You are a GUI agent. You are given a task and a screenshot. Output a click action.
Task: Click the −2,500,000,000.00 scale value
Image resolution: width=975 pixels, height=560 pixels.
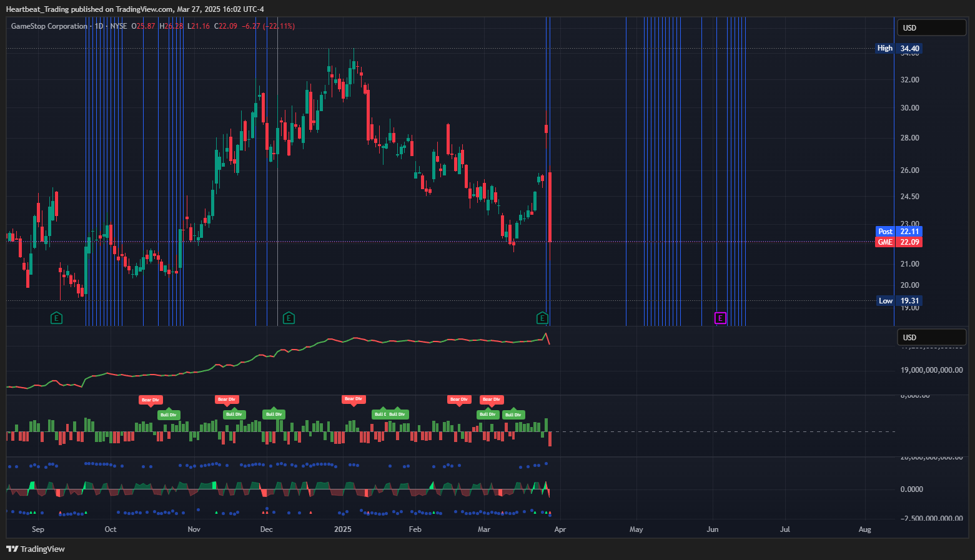coord(932,518)
